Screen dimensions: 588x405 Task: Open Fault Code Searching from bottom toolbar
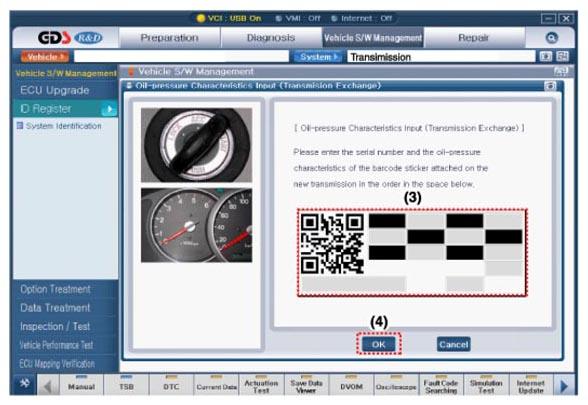(441, 385)
